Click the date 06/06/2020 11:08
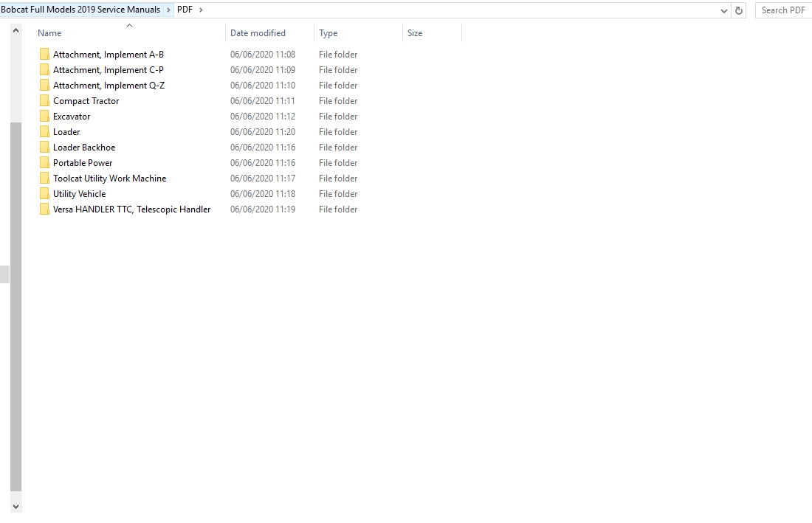This screenshot has width=812, height=523. point(263,55)
